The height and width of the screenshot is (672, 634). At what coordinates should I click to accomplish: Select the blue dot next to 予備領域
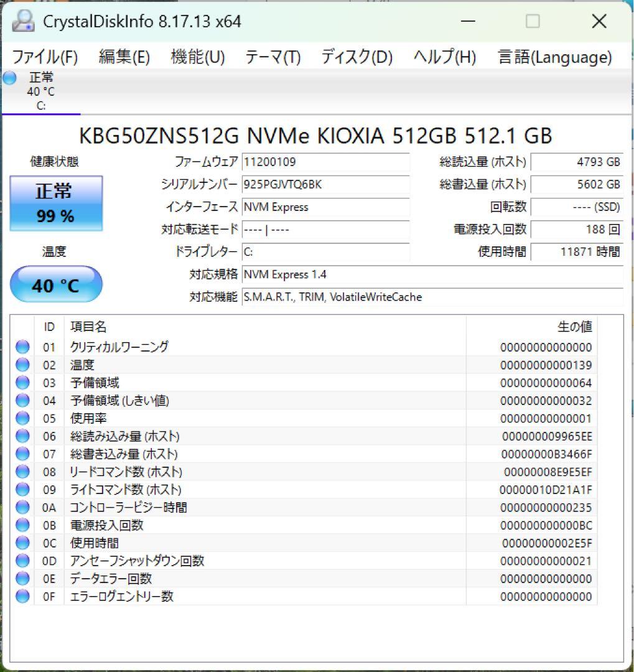click(22, 383)
